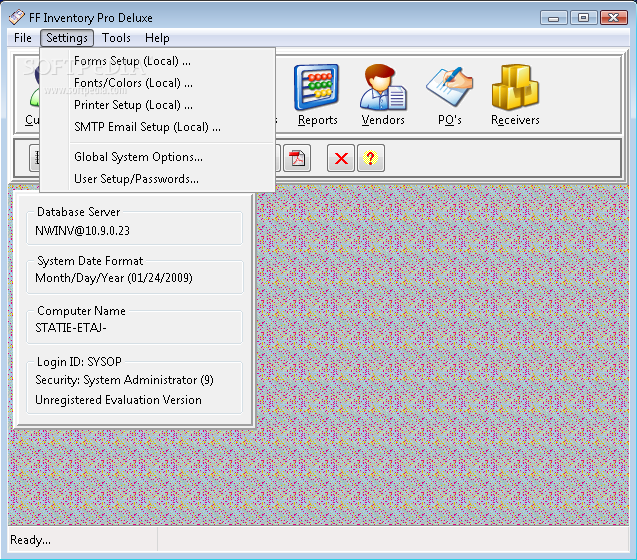Click the STATIE-ETAJ- computer name text

click(71, 328)
